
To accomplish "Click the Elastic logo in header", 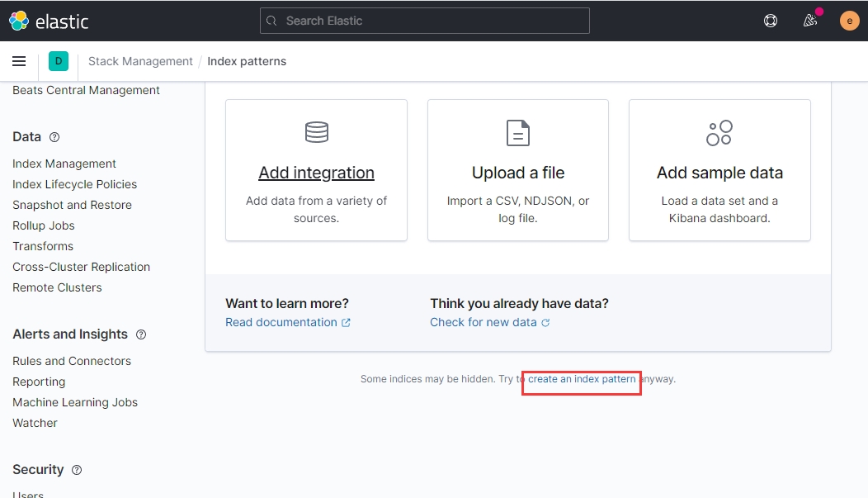I will [x=49, y=21].
